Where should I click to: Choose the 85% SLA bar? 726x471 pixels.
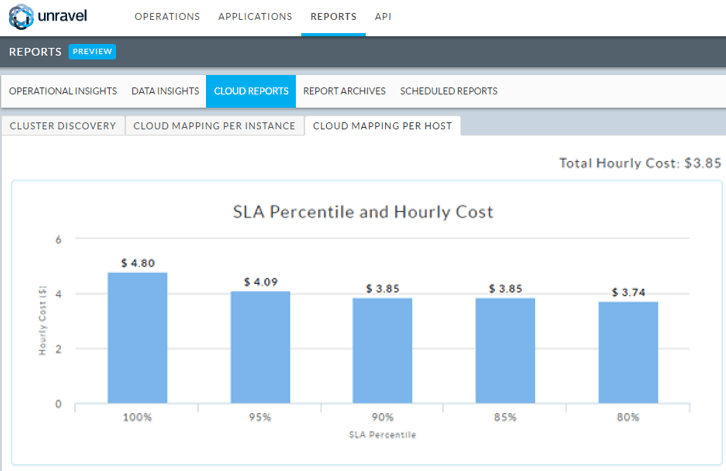505,351
